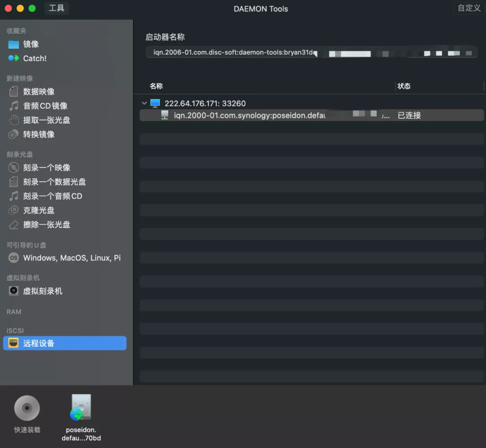Image resolution: width=486 pixels, height=448 pixels.
Task: Click the 刻录一个数据光盘 file icon
Action: point(13,182)
